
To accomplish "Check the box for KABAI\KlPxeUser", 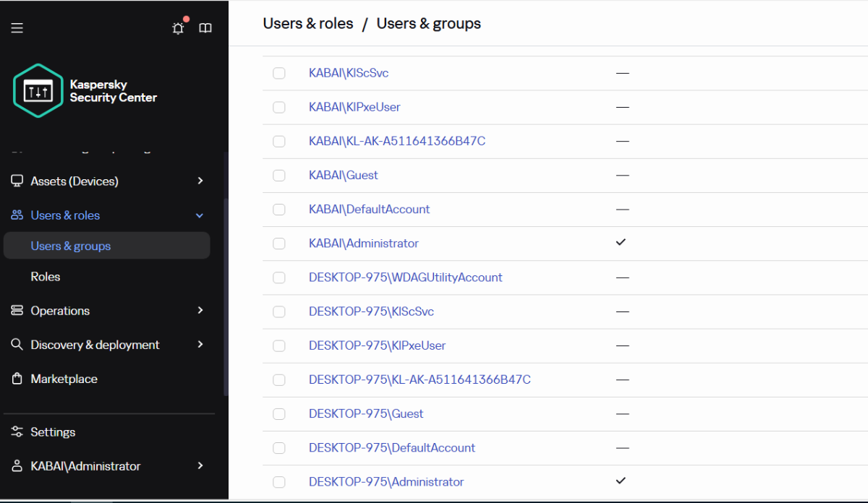I will [279, 107].
